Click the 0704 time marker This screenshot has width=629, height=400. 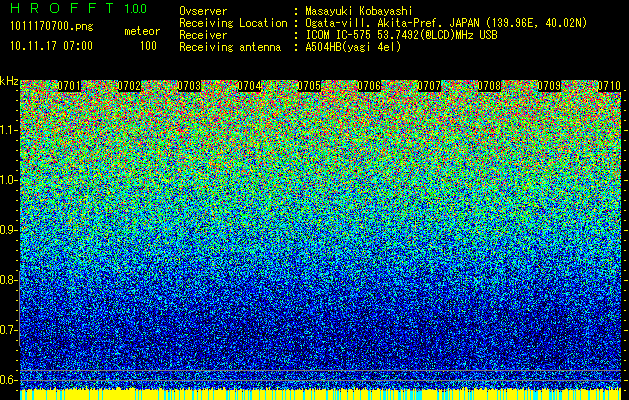tap(250, 86)
